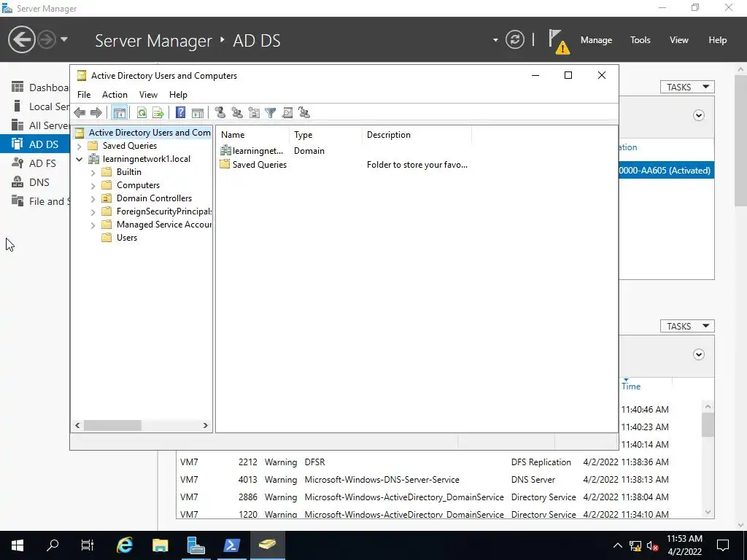Image resolution: width=747 pixels, height=560 pixels.
Task: Select Local Server in sidebar
Action: [x=41, y=106]
